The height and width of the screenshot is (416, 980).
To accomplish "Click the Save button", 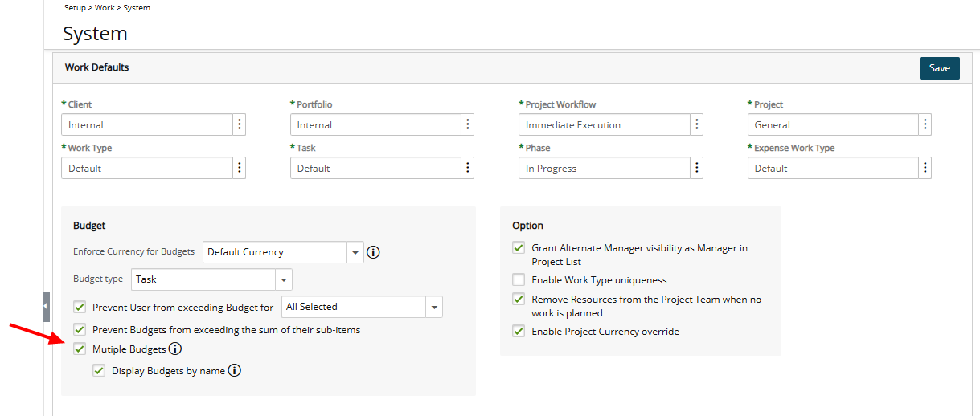I will pyautogui.click(x=940, y=68).
